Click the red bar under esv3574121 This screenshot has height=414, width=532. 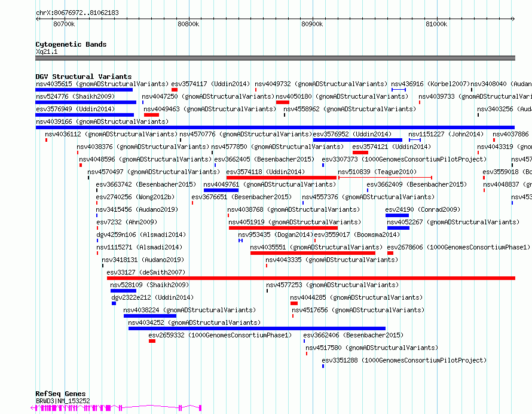click(360, 153)
